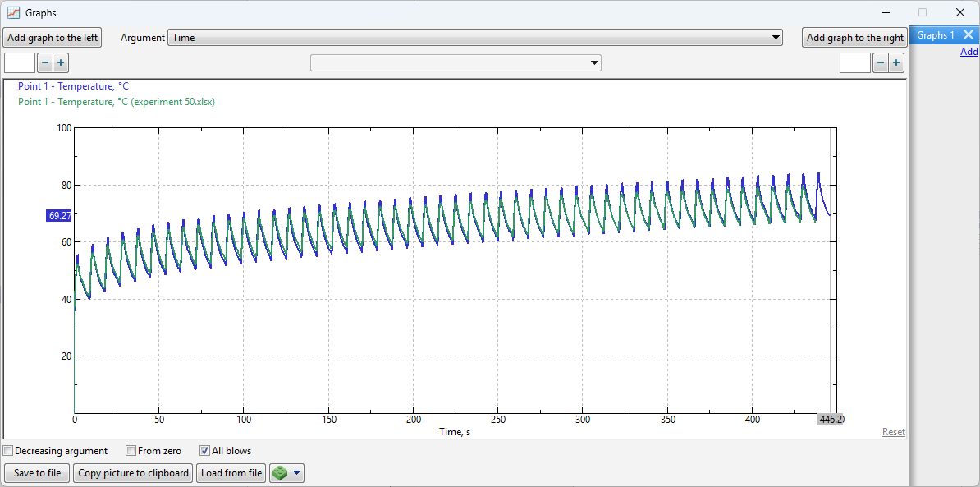Click the left axis value input field

point(20,63)
